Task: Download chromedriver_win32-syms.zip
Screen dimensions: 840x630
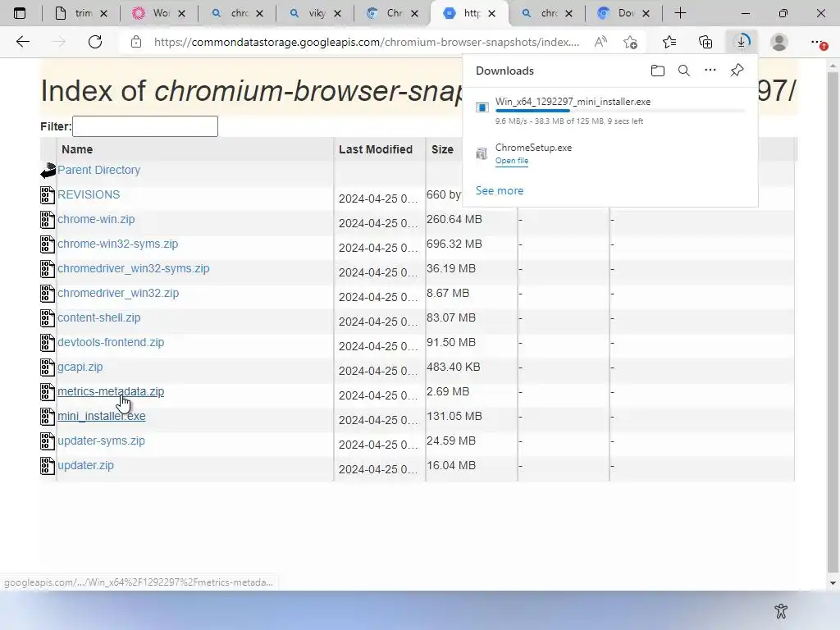Action: (134, 268)
